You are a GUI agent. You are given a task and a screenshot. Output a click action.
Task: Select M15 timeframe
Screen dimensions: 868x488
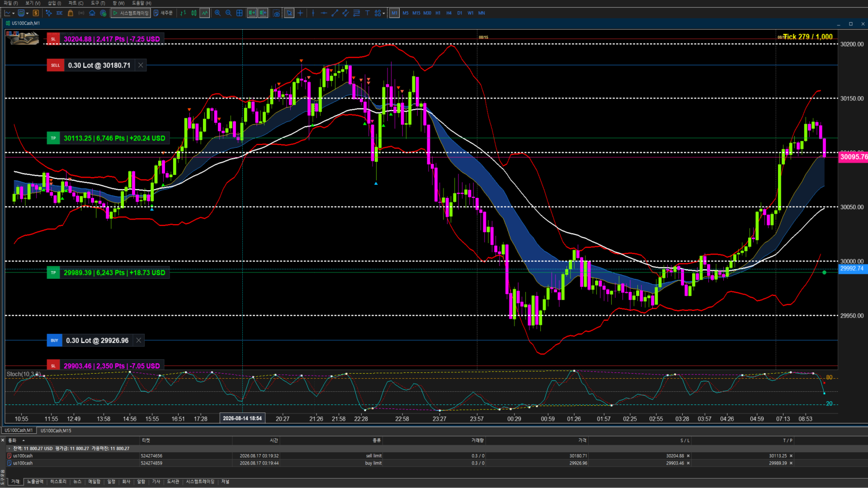[x=416, y=13]
